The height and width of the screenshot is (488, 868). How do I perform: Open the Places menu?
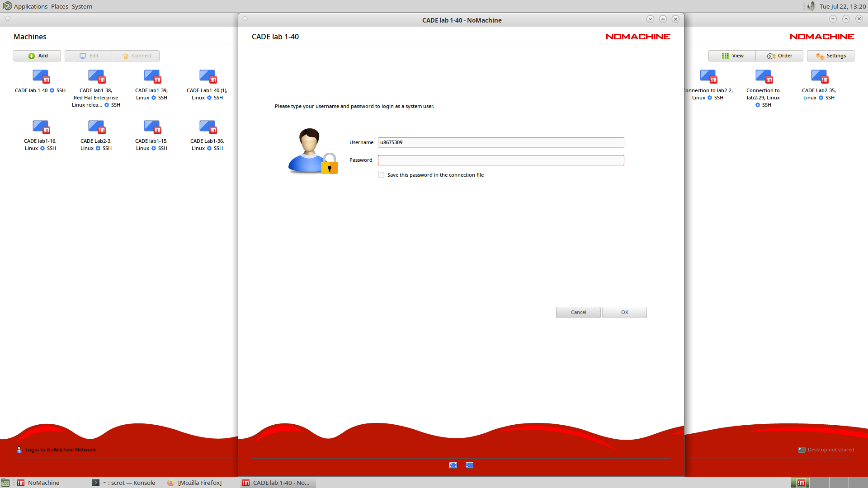pos(60,6)
